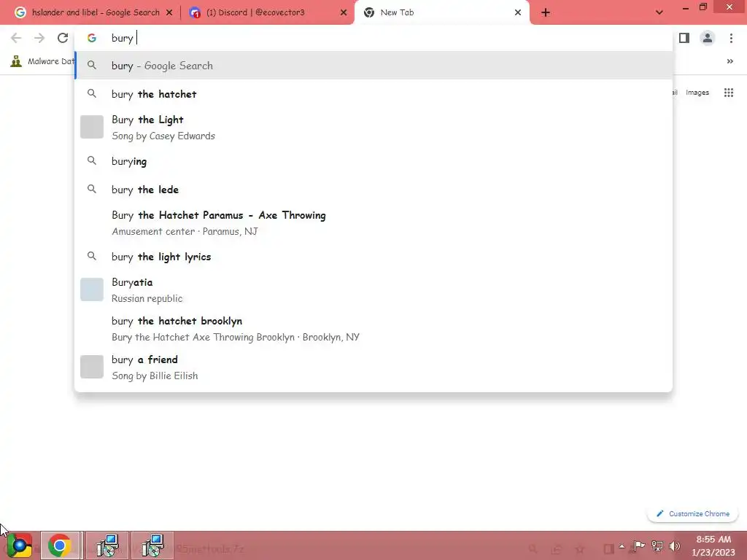Select the New Tab tab
747x560 pixels.
(442, 13)
